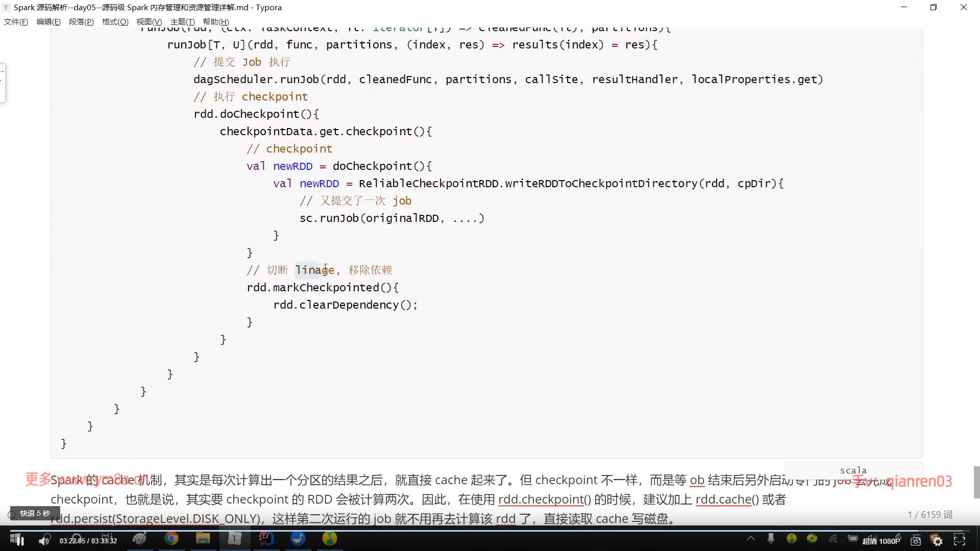The image size is (980, 551).
Task: Open the Paint palette taskbar icon
Action: pos(139,539)
